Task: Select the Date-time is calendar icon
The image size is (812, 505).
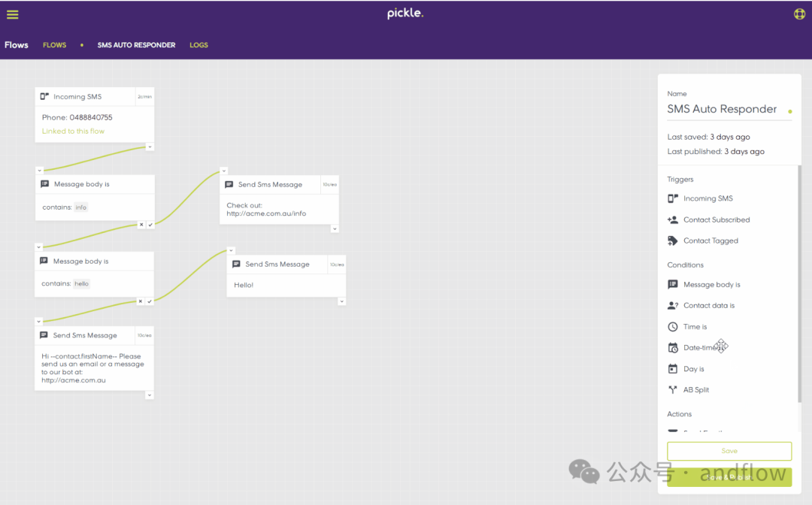Action: 673,348
